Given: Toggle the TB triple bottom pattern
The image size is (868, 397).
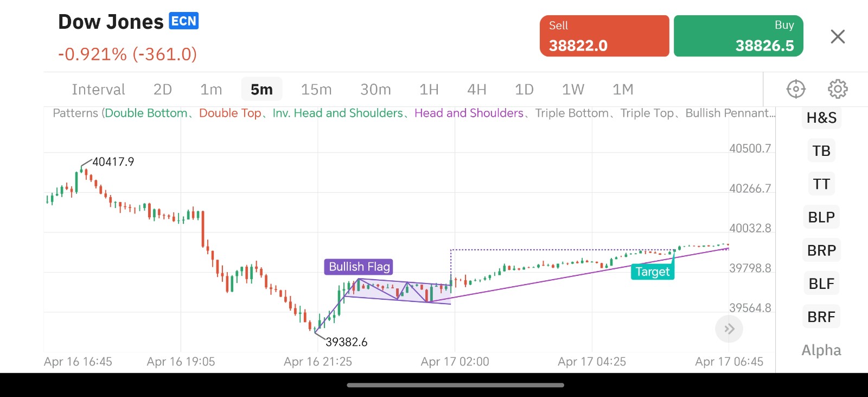Looking at the screenshot, I should tap(821, 151).
